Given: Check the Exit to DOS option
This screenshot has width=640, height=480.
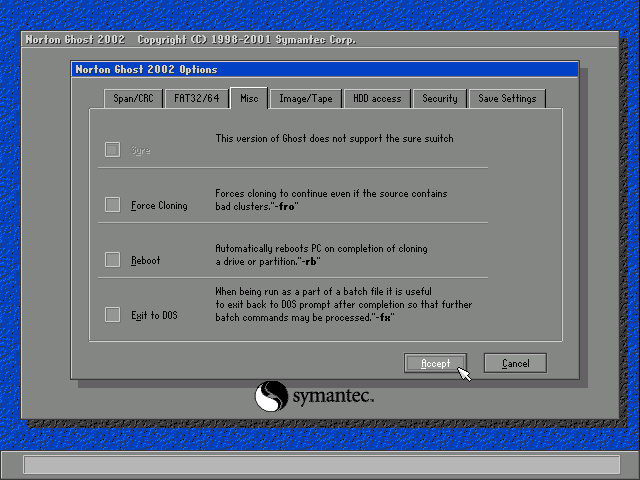Looking at the screenshot, I should pos(112,315).
